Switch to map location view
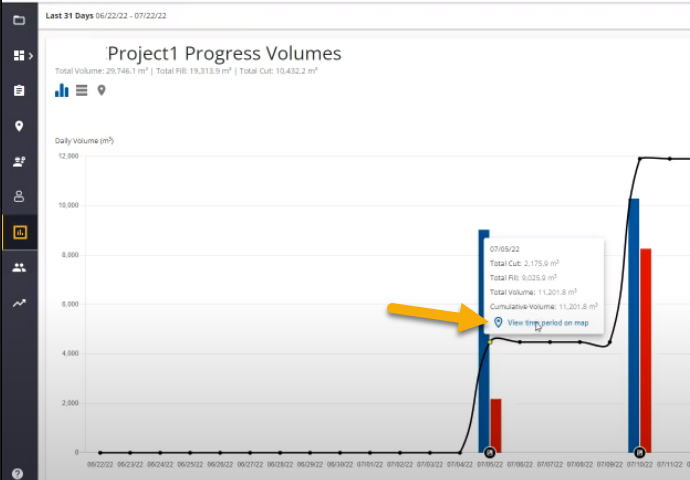 (x=101, y=91)
